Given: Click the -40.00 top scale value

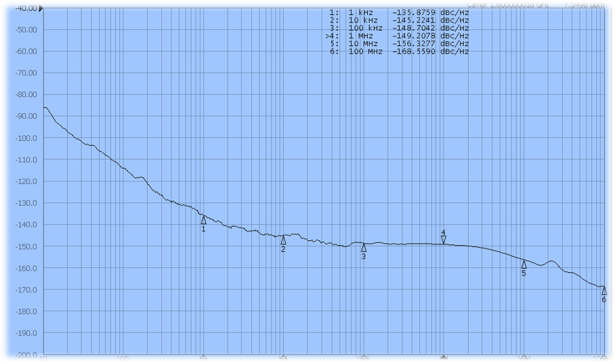Looking at the screenshot, I should coord(24,8).
